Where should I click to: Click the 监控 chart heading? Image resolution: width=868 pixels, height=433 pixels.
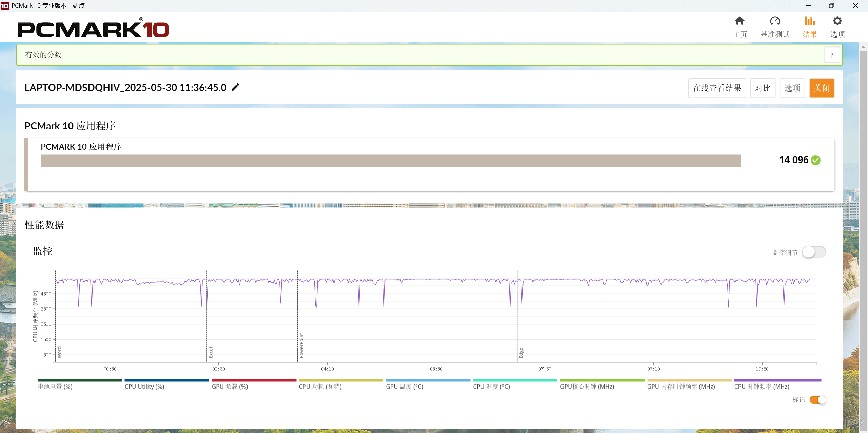43,251
